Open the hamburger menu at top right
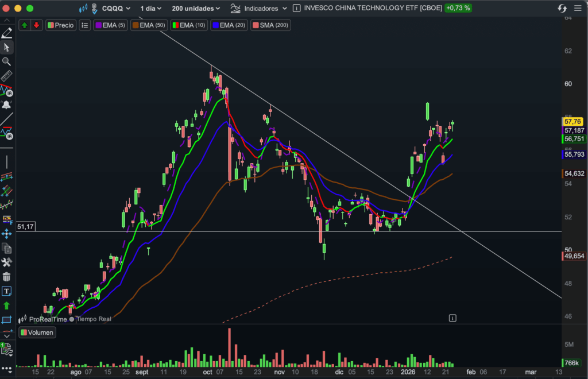588x379 pixels. click(578, 9)
